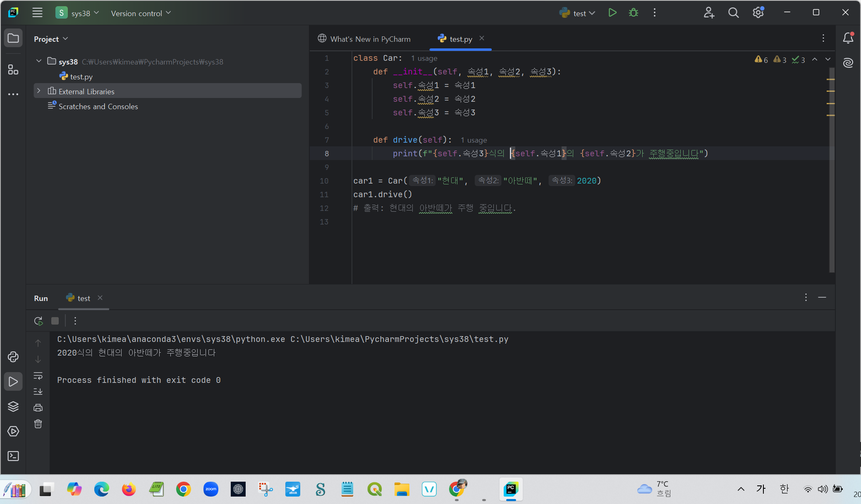Open test.py in the project tree
861x504 pixels.
point(81,76)
